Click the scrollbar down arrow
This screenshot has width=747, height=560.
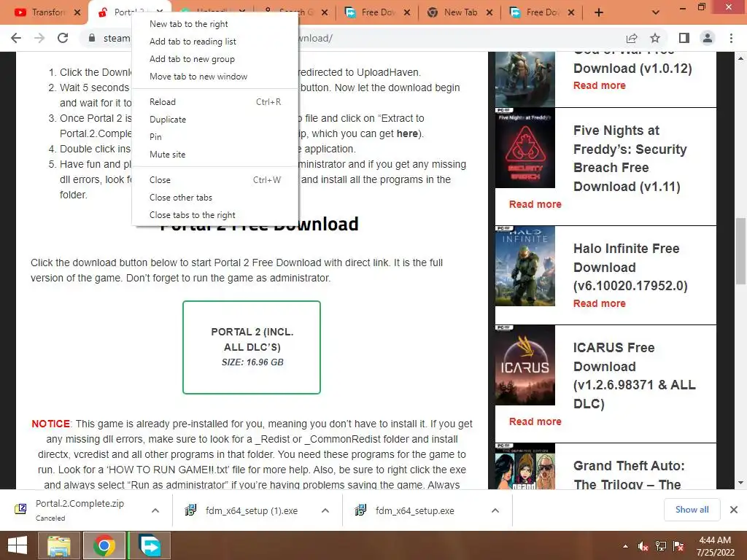pos(741,483)
